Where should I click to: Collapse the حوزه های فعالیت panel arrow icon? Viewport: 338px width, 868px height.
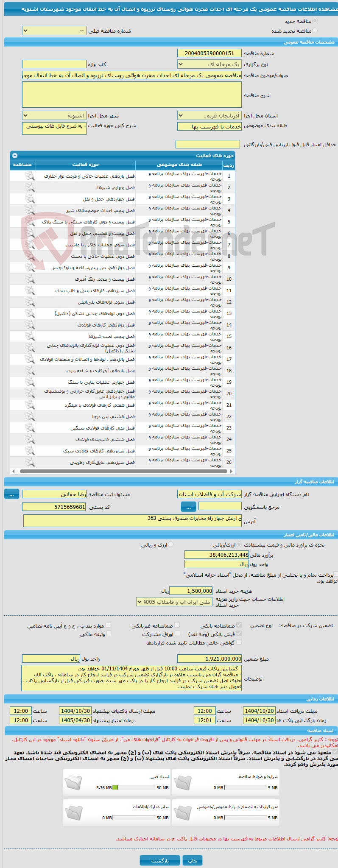click(x=15, y=156)
